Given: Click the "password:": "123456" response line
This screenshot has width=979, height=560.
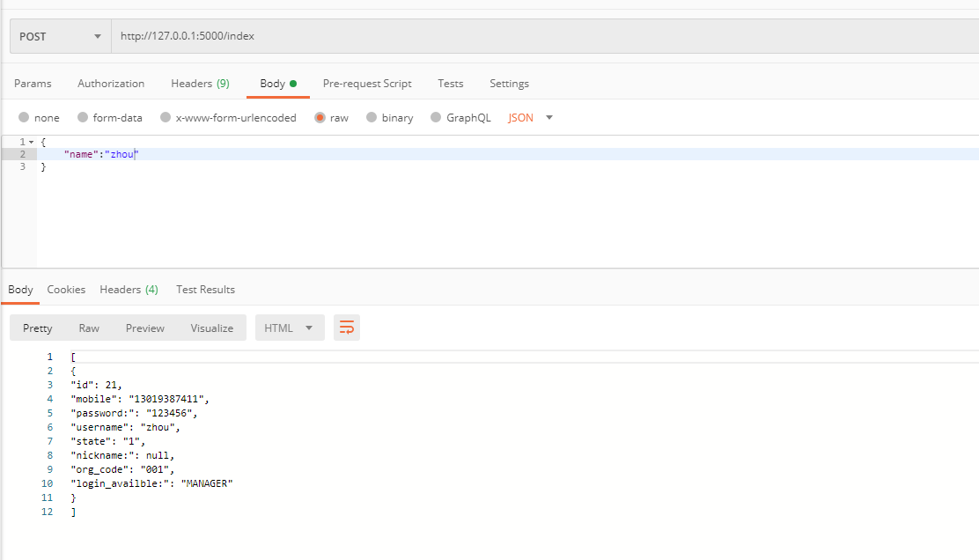Looking at the screenshot, I should point(134,413).
